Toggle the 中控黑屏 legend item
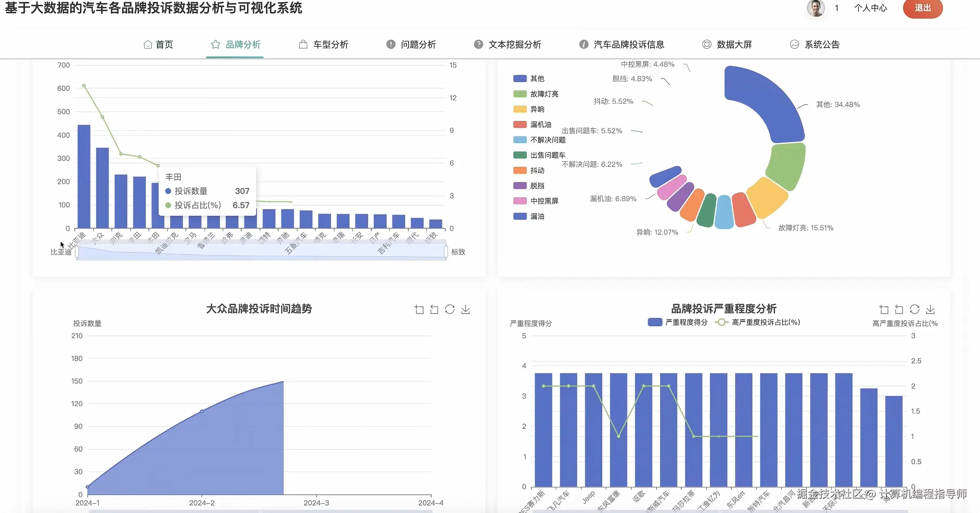This screenshot has width=980, height=513. [536, 201]
